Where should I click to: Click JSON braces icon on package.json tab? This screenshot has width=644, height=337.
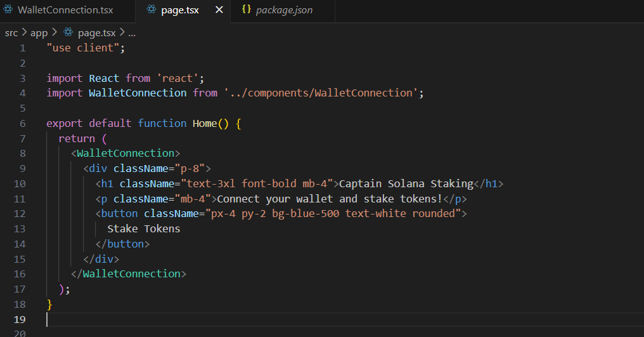point(246,9)
